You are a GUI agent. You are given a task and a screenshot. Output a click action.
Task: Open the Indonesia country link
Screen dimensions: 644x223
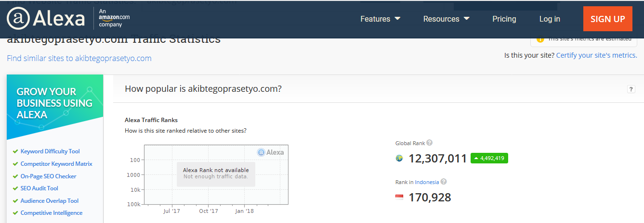tap(427, 182)
